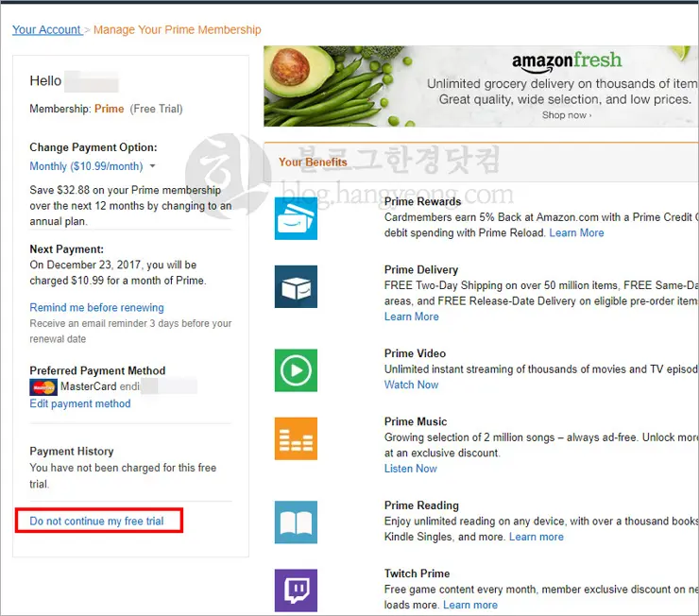Click the Twitch Prime icon
The height and width of the screenshot is (616, 699).
coord(296,590)
